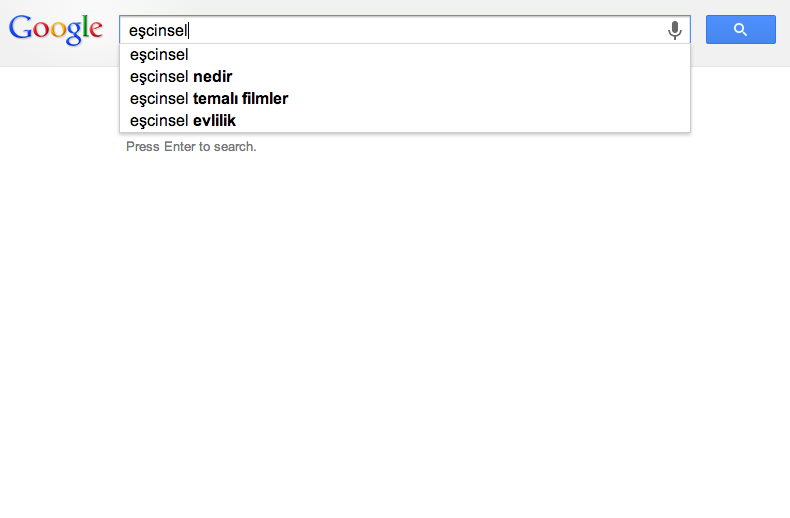Click the empty space at the right side of the suggestion dropdown
The height and width of the screenshot is (518, 790).
tap(504, 88)
